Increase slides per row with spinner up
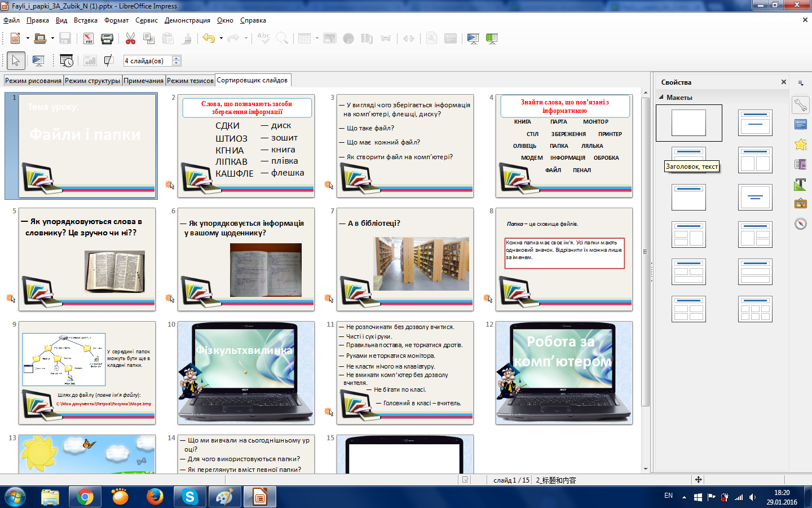This screenshot has width=812, height=508. pos(176,58)
